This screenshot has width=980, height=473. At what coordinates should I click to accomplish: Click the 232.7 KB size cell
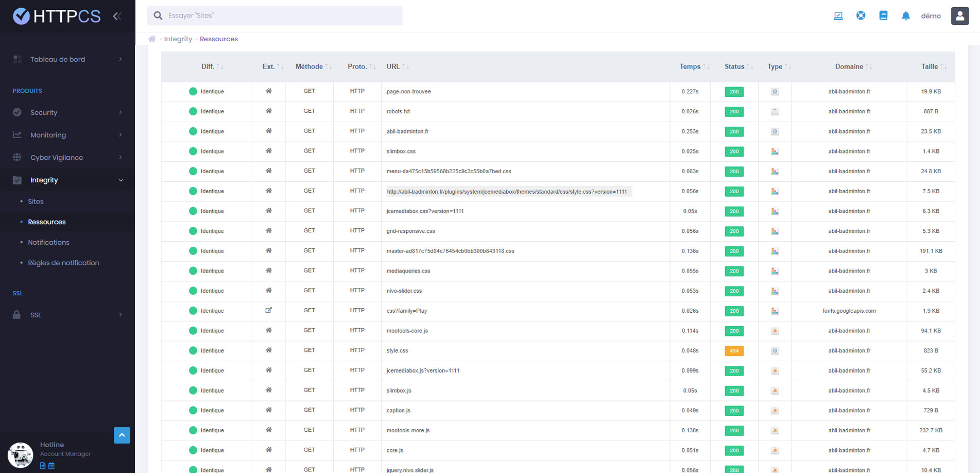pos(931,430)
